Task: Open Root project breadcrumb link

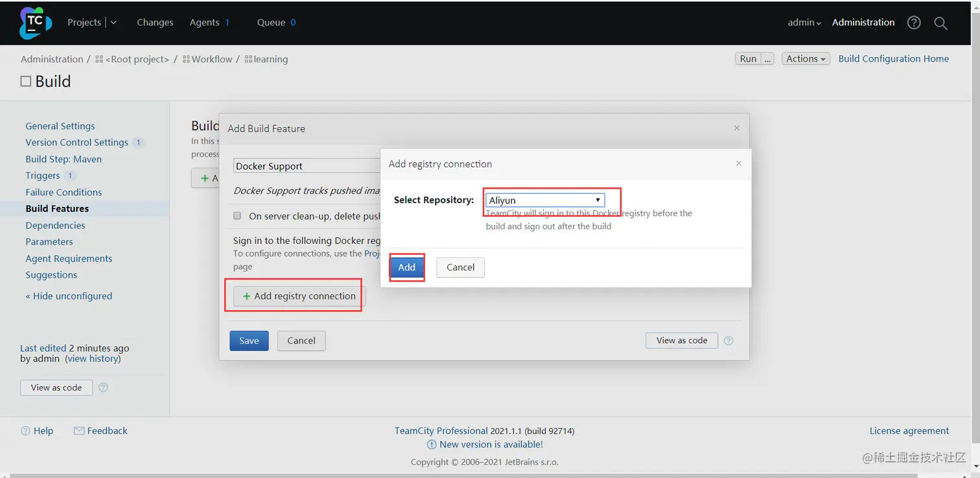Action: click(x=137, y=59)
